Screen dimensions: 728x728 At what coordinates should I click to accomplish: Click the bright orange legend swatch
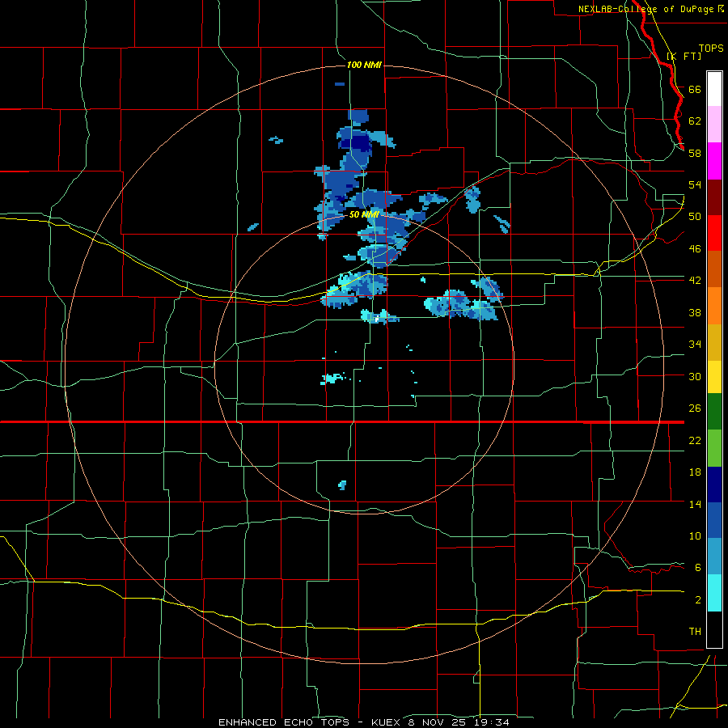click(x=714, y=306)
